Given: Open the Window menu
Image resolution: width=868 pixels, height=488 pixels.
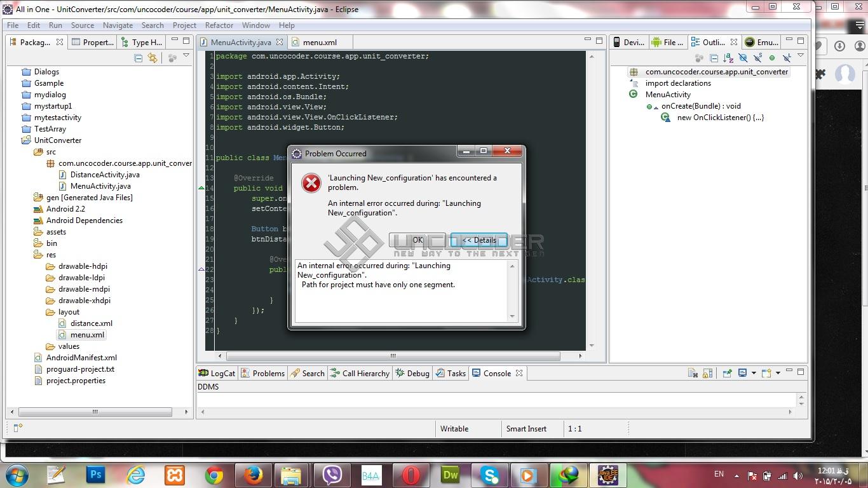Looking at the screenshot, I should tap(256, 25).
